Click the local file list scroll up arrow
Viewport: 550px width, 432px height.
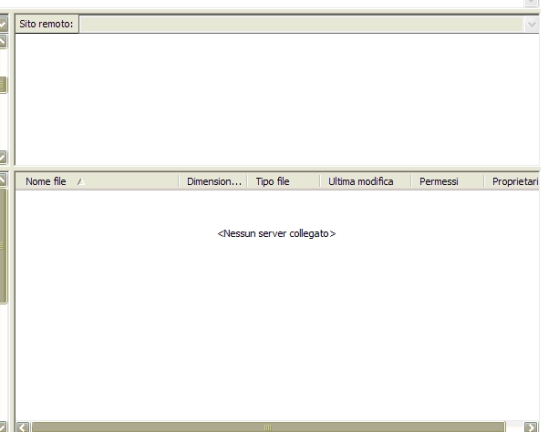coord(3,180)
